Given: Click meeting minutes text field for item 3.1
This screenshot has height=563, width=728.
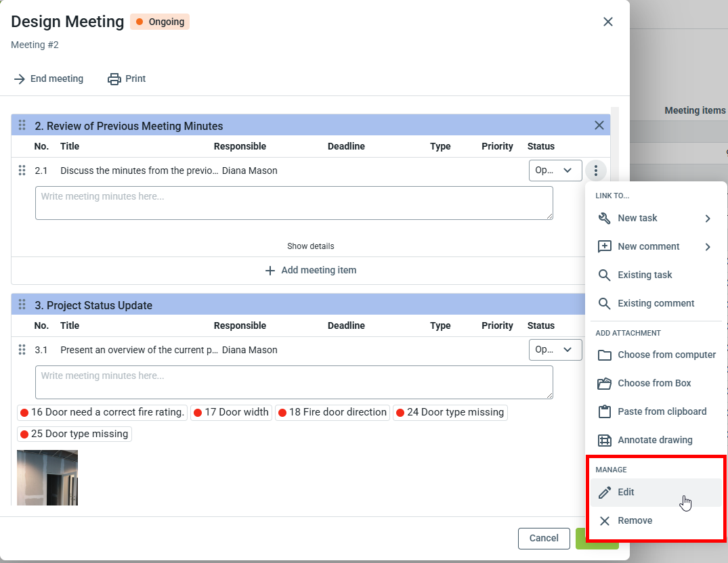Looking at the screenshot, I should 294,382.
